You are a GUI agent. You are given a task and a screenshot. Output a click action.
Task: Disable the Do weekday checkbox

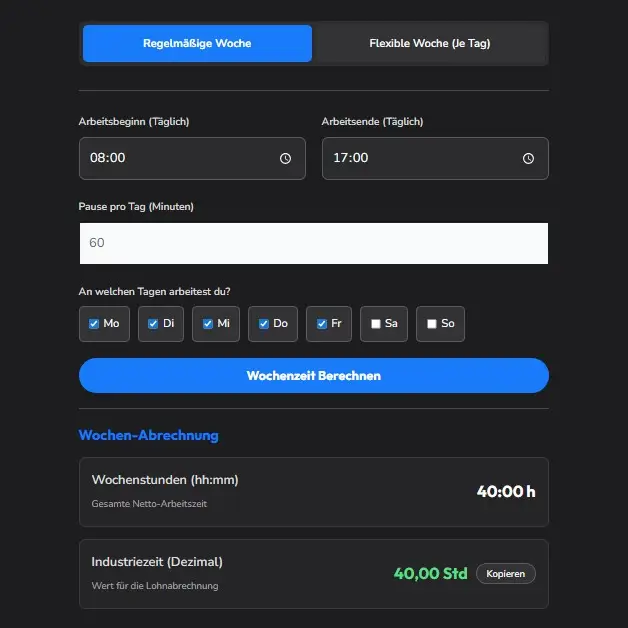[264, 324]
